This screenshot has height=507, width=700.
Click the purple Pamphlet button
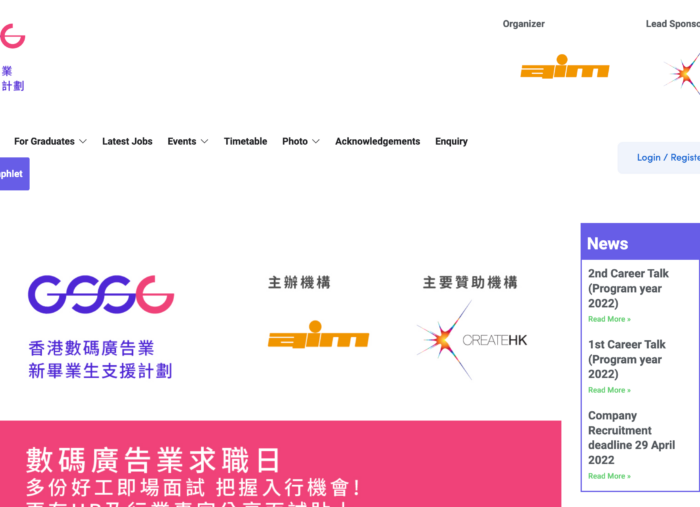coord(15,174)
